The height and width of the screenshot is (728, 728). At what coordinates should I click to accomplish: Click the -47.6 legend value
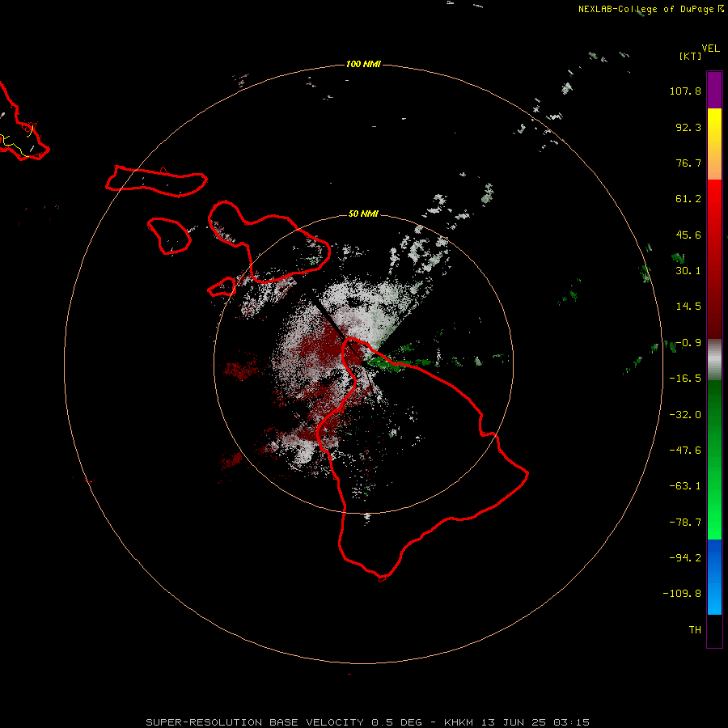685,451
